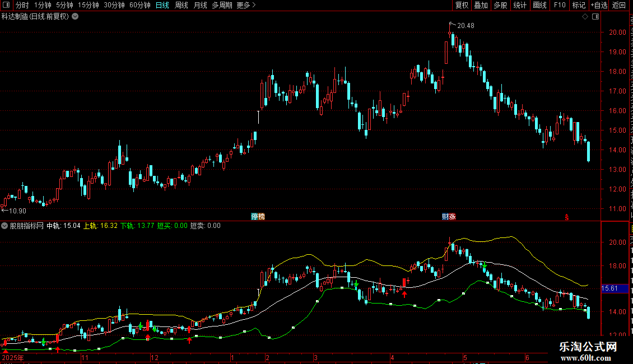The width and height of the screenshot is (633, 364).
Task: Click the 下轨: 13.77 value
Action: (x=137, y=226)
